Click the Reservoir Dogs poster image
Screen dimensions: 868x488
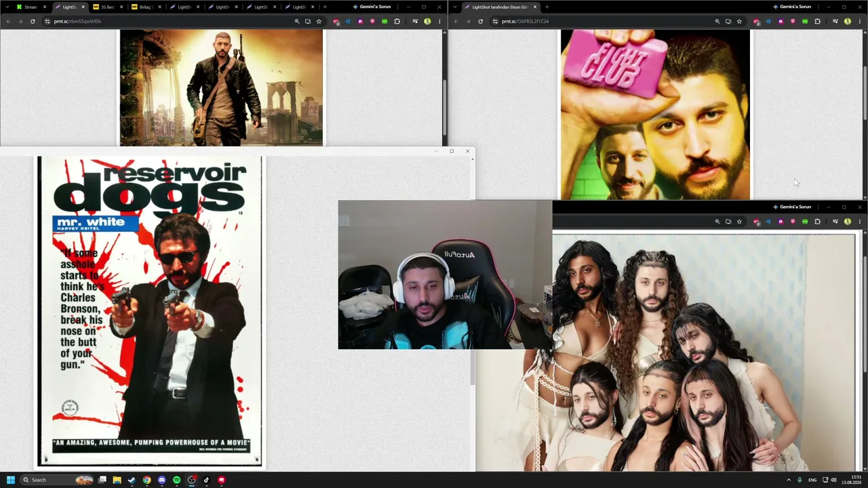(150, 311)
